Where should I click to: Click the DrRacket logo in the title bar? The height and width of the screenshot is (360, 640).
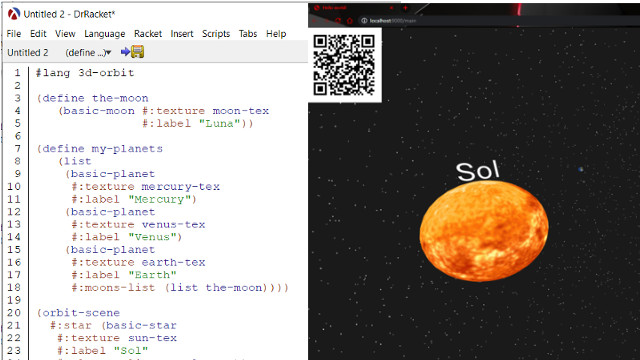pos(13,14)
